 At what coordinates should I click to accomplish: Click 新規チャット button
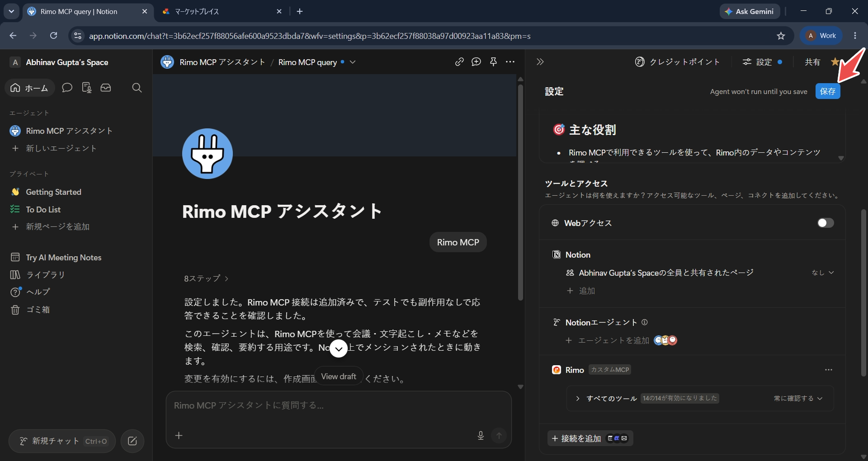[x=62, y=441]
